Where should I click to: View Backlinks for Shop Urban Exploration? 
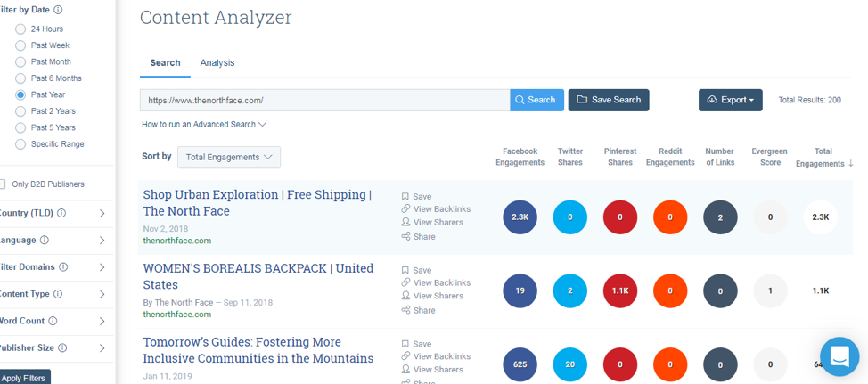click(x=436, y=209)
